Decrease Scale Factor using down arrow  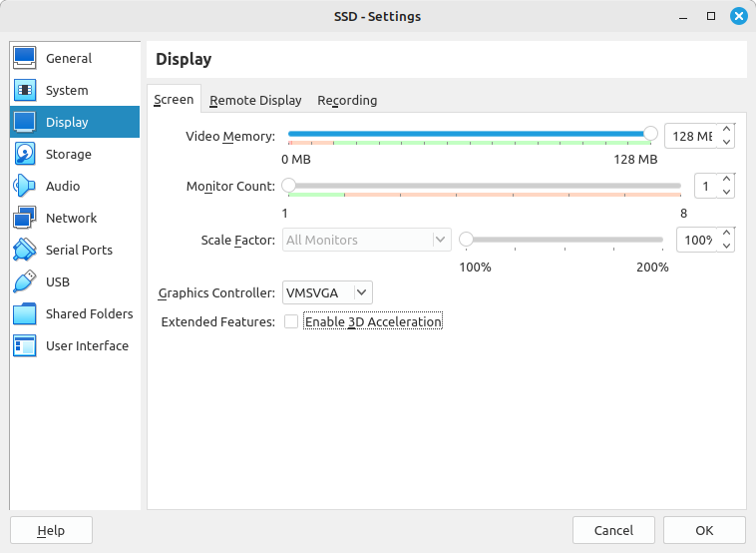coord(726,247)
